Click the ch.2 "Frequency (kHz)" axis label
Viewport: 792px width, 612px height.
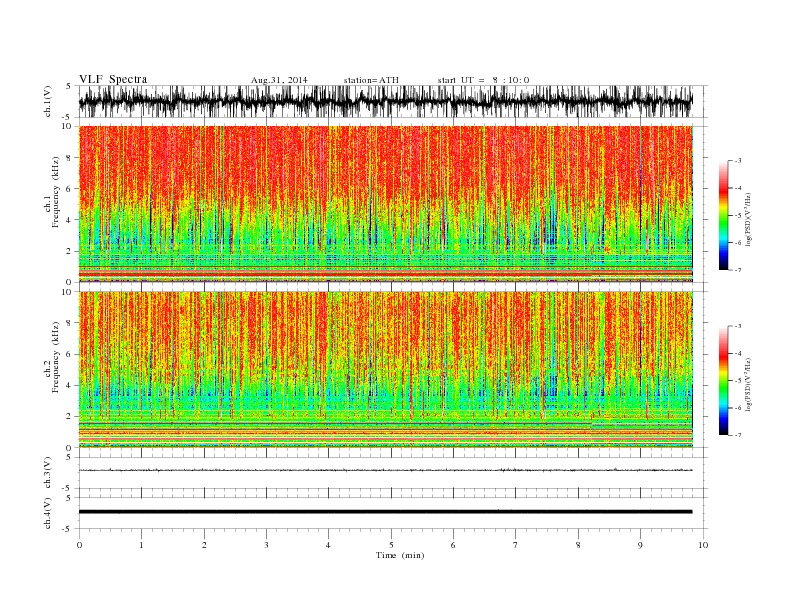(55, 356)
